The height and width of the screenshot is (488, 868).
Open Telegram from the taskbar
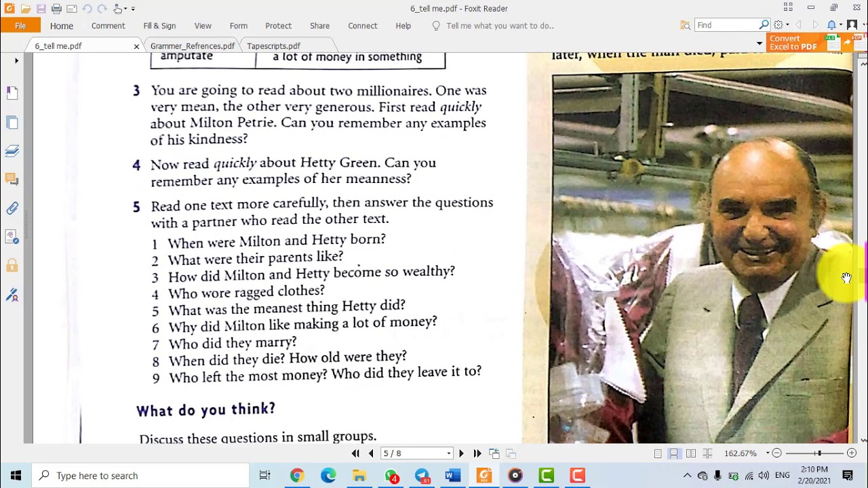click(x=422, y=475)
